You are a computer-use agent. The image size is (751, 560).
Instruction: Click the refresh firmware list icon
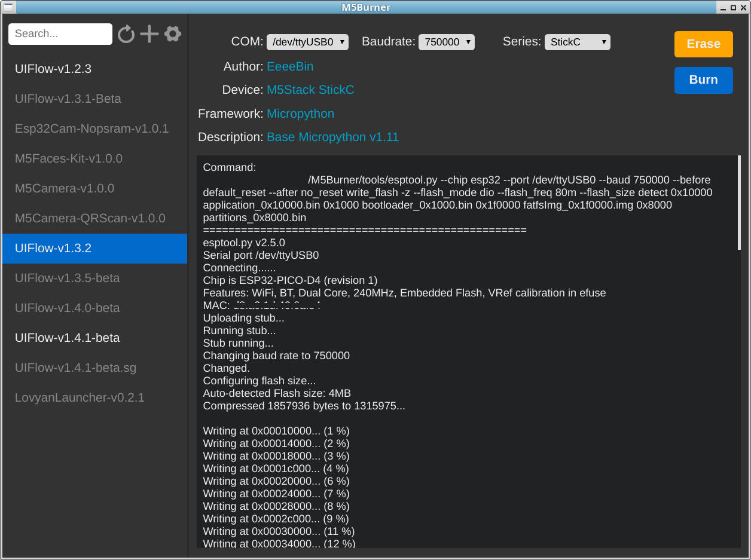126,34
